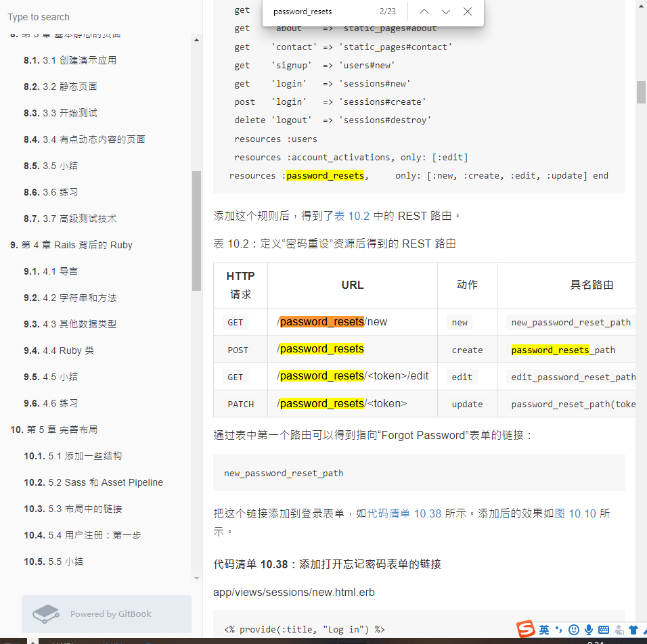Click the Sogou input method logo
The width and height of the screenshot is (647, 644).
526,629
